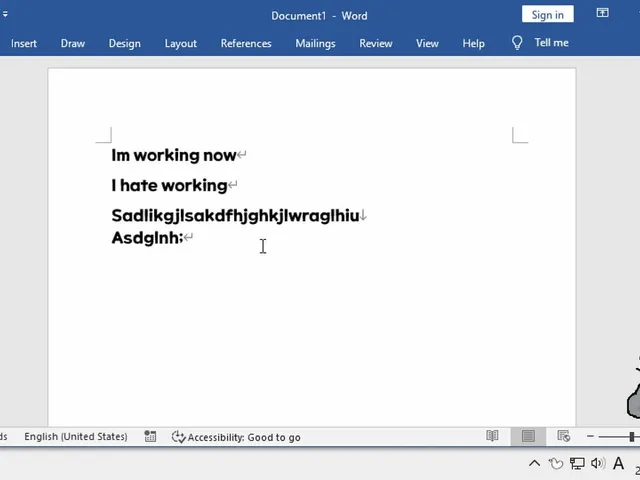Open the References ribbon tab
Screen dimensions: 640x480
coord(246,43)
